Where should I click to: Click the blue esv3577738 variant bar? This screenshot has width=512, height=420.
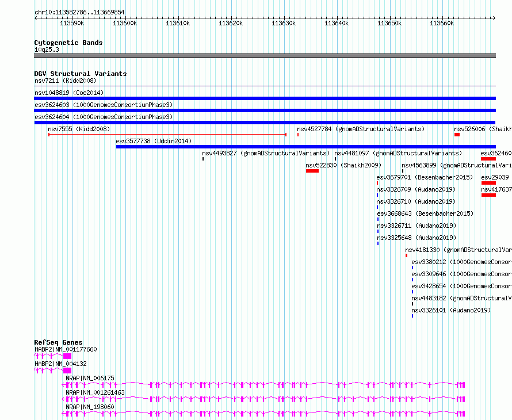[x=306, y=147]
